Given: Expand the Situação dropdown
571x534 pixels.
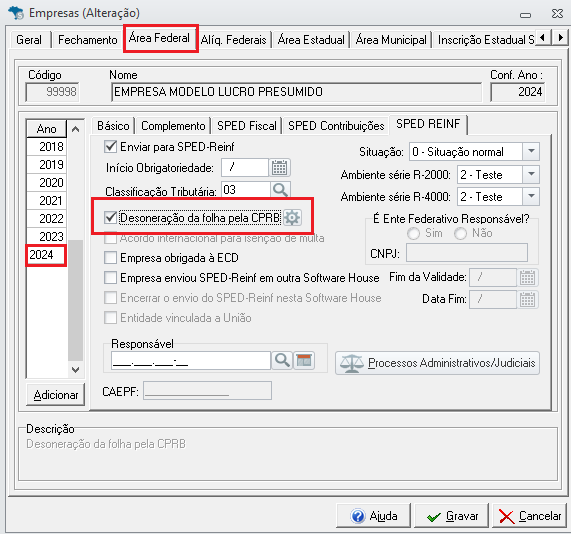Looking at the screenshot, I should coord(531,152).
